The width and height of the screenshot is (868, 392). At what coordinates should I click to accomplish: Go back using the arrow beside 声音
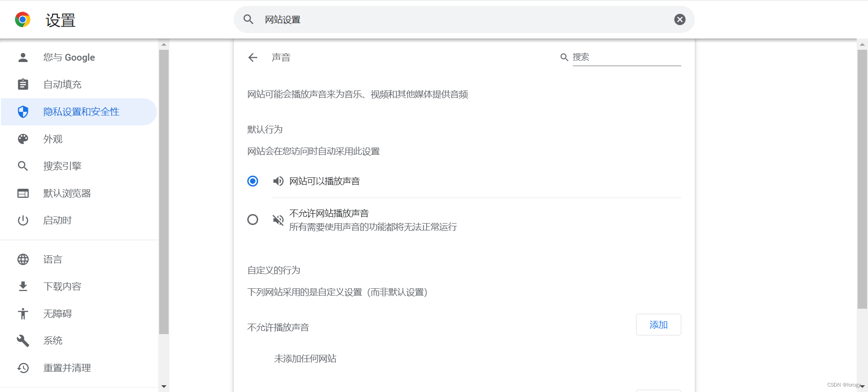[253, 57]
